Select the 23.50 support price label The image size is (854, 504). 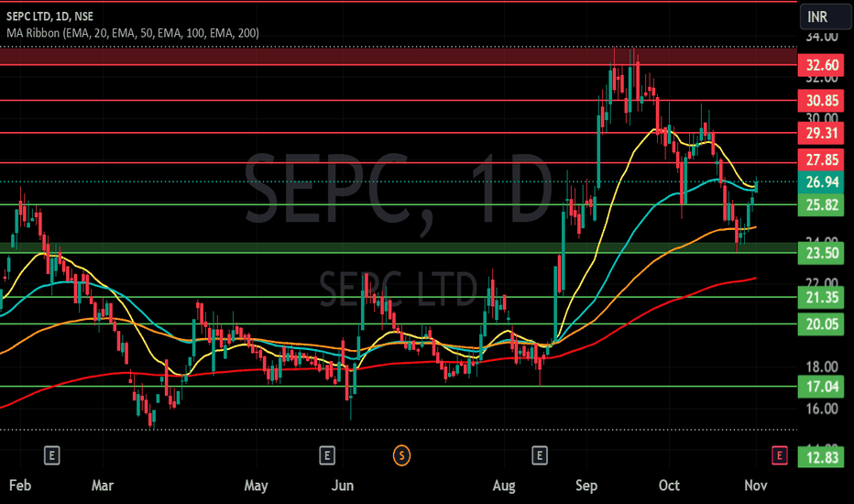point(821,253)
